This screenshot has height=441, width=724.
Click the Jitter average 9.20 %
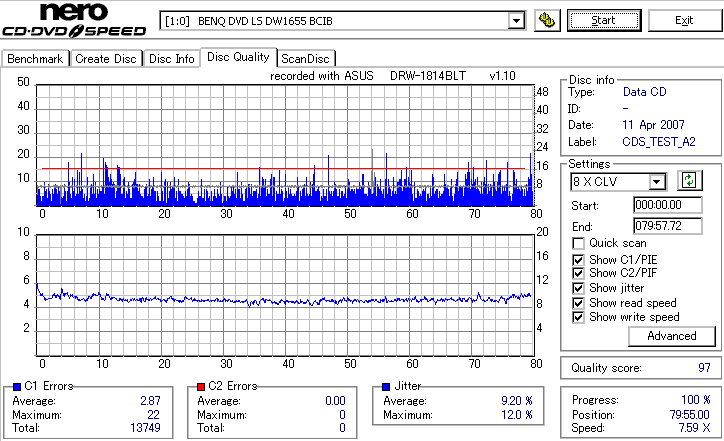pyautogui.click(x=517, y=401)
